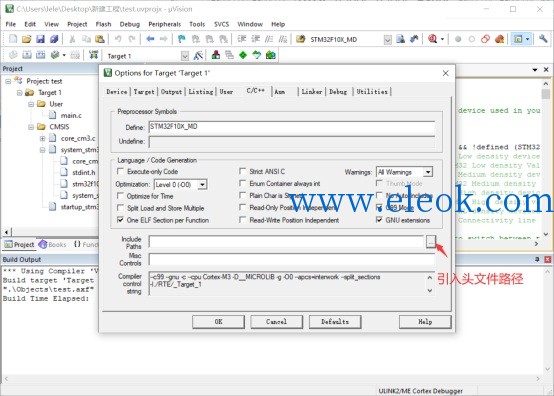Image resolution: width=554 pixels, height=396 pixels.
Task: Click the Undo arrow icon
Action: pyautogui.click(x=118, y=39)
